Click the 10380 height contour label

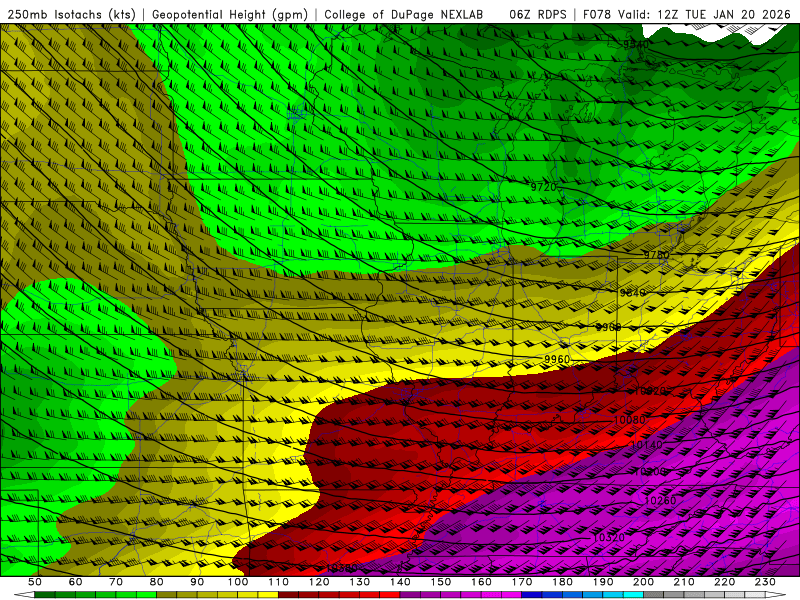[341, 567]
